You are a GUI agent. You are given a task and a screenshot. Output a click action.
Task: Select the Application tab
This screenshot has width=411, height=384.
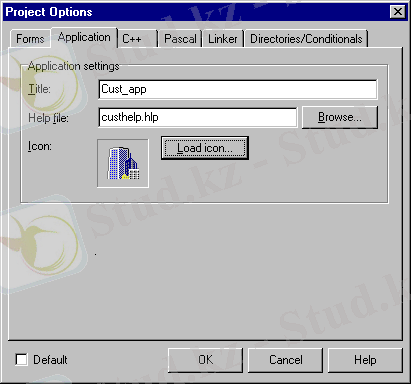(84, 37)
